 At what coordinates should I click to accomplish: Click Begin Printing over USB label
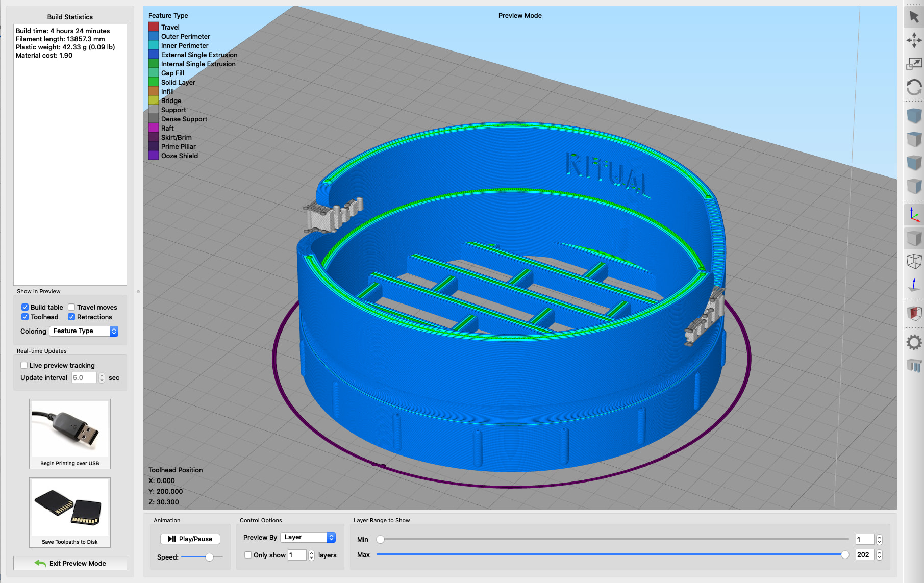click(70, 463)
